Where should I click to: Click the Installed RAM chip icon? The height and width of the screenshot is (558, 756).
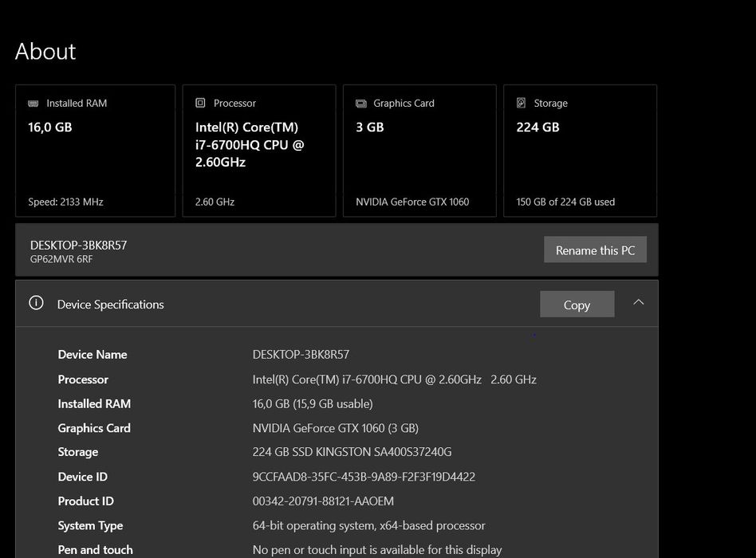[x=33, y=104]
